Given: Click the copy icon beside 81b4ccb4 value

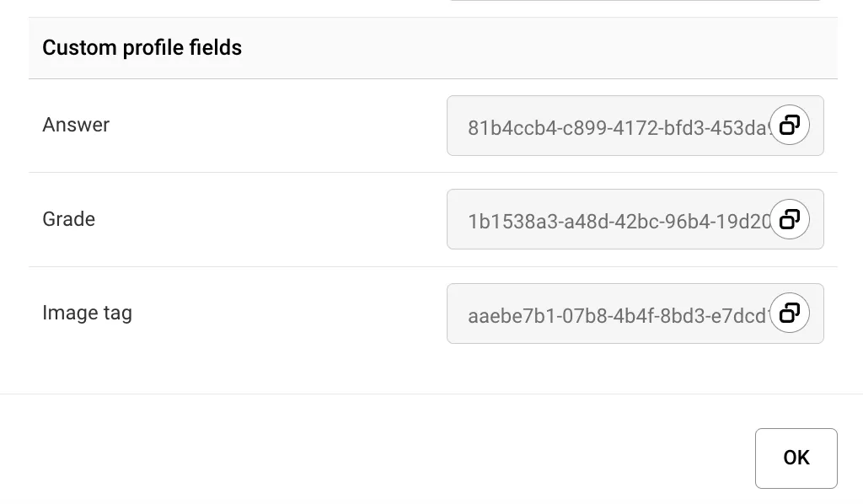Looking at the screenshot, I should point(790,126).
